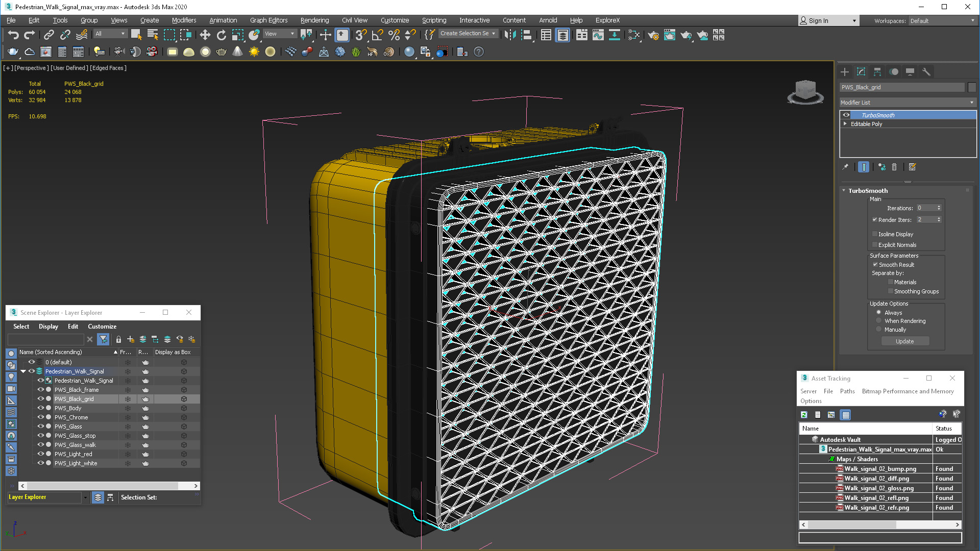Open Create Selection Set dropdown

[x=468, y=34]
